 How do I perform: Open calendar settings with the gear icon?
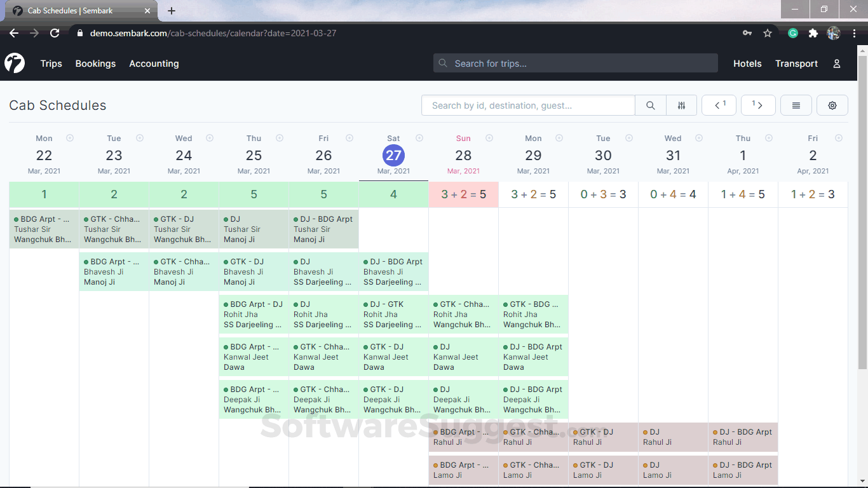point(832,105)
